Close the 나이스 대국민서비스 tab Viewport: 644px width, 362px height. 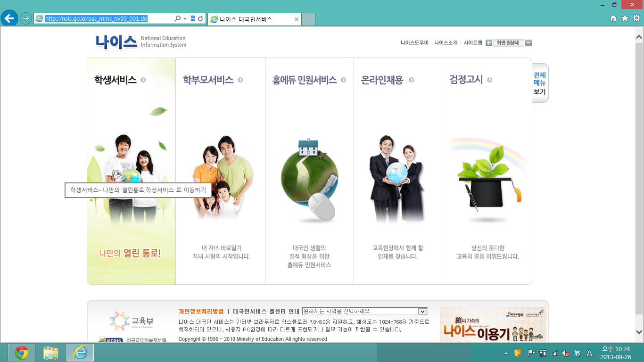[x=296, y=19]
